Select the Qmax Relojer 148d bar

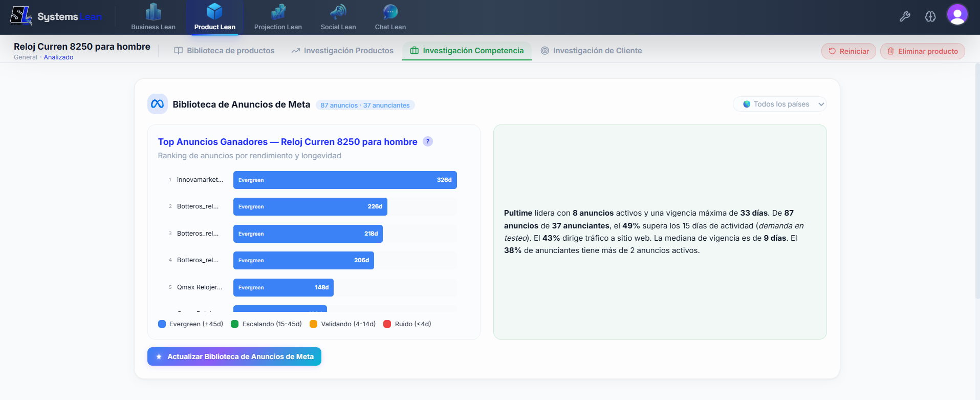pos(284,287)
